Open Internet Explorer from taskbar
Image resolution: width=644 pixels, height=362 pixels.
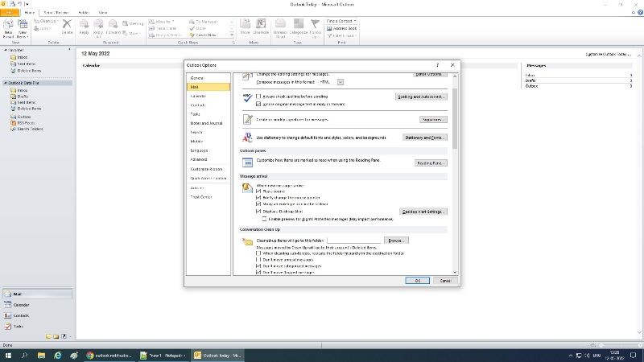click(57, 356)
